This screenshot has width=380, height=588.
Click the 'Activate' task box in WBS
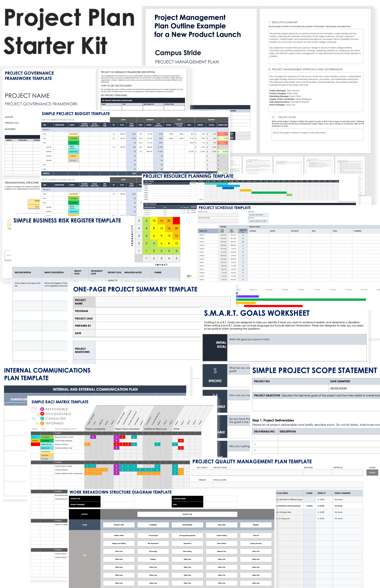coord(256,535)
